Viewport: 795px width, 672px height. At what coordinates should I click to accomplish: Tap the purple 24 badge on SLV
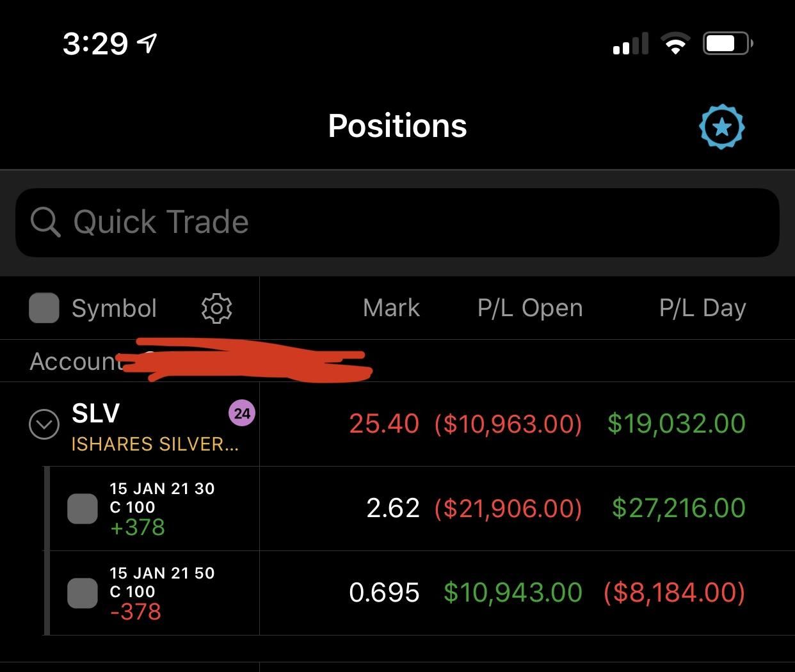point(242,413)
